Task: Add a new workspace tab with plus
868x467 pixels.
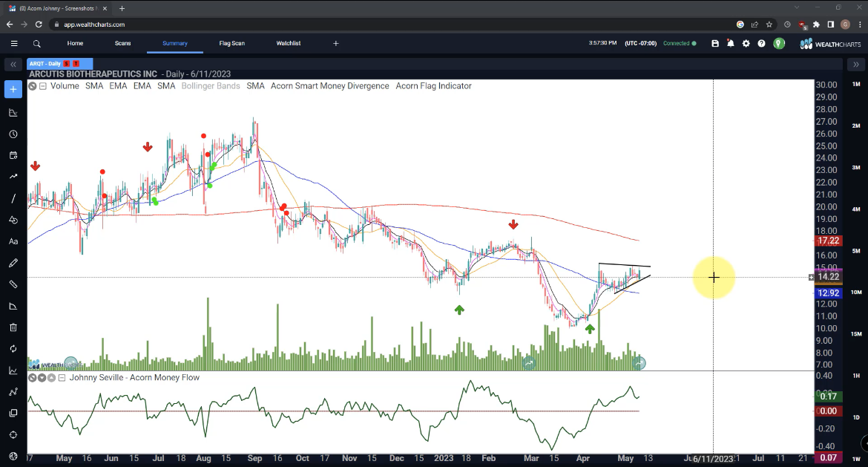Action: point(335,43)
